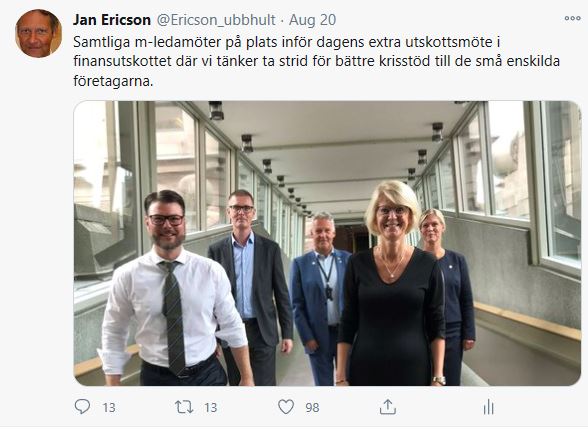588x430 pixels.
Task: Open the reply speech bubble icon
Action: pos(82,406)
